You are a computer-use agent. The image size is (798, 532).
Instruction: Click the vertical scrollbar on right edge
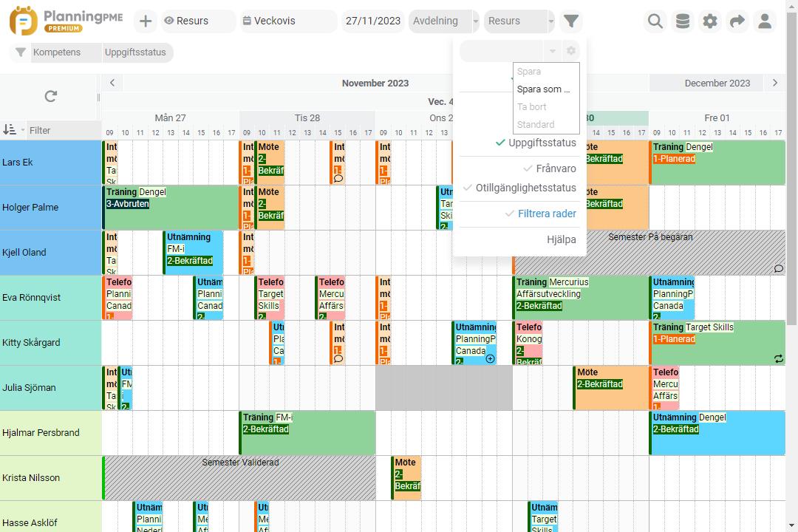click(791, 168)
